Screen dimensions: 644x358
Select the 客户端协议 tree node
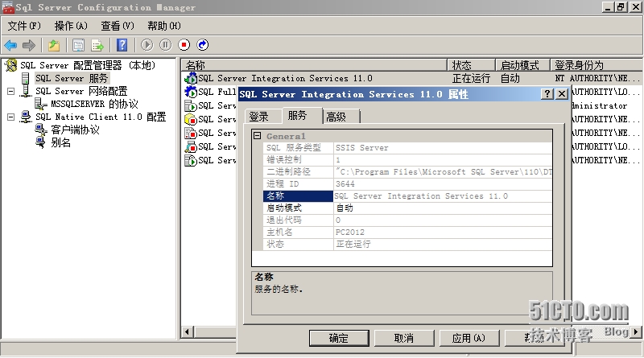click(75, 130)
